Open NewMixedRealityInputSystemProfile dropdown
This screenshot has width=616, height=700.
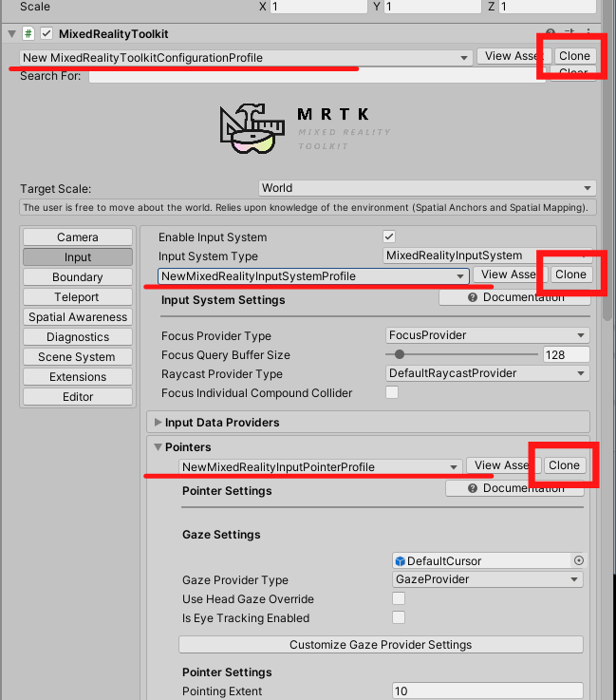[x=312, y=275]
